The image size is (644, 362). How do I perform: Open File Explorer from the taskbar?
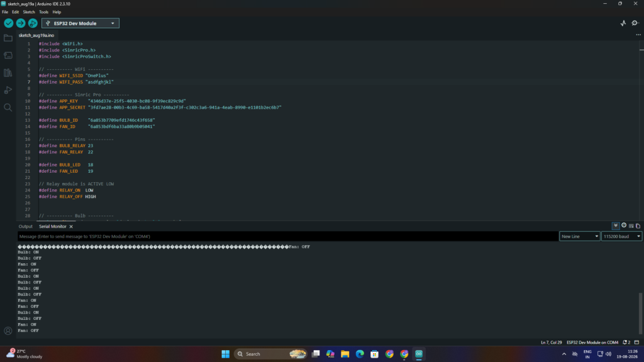pos(345,354)
